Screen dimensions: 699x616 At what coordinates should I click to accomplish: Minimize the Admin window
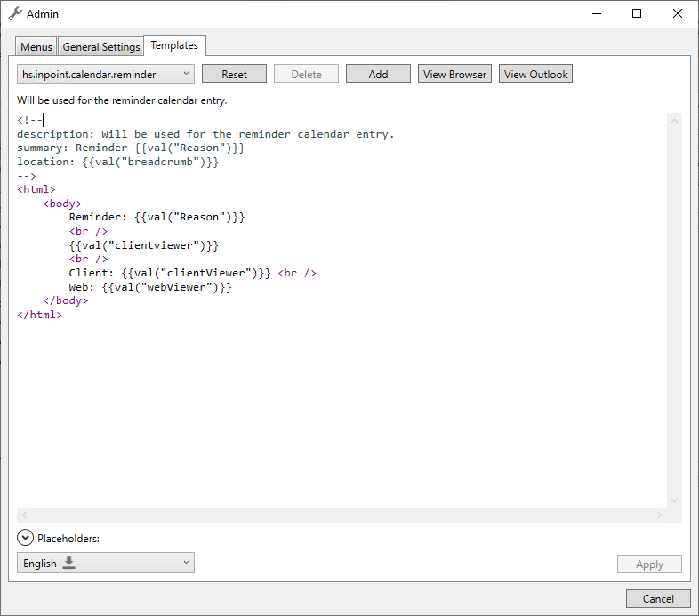[x=596, y=13]
